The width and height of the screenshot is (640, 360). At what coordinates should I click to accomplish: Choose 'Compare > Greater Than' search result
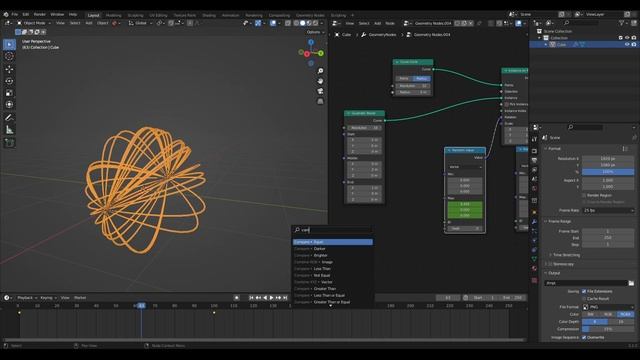click(333, 289)
